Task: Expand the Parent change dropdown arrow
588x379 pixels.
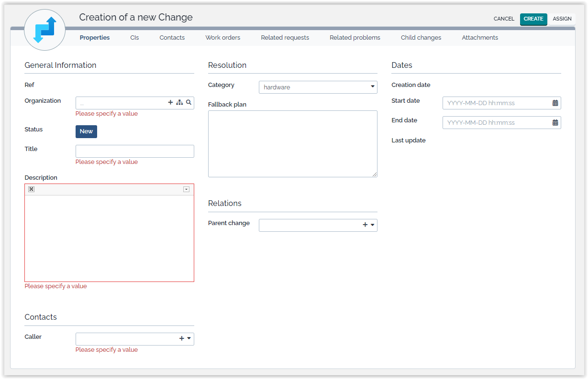Action: click(373, 225)
